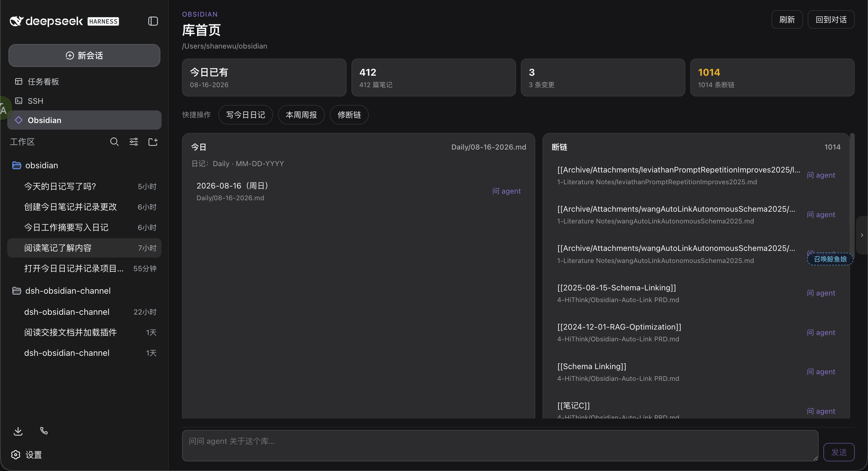Click the 修断链 quick action
This screenshot has width=868, height=471.
tap(349, 115)
